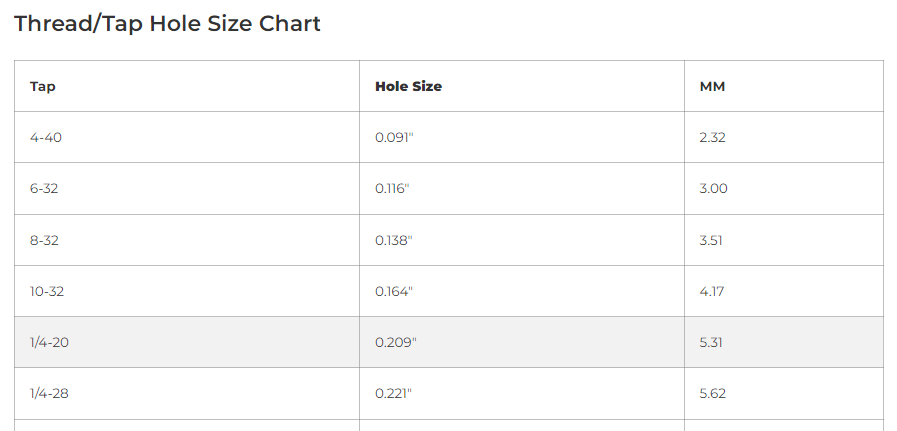Click the 0.164" hole size value

coord(394,291)
